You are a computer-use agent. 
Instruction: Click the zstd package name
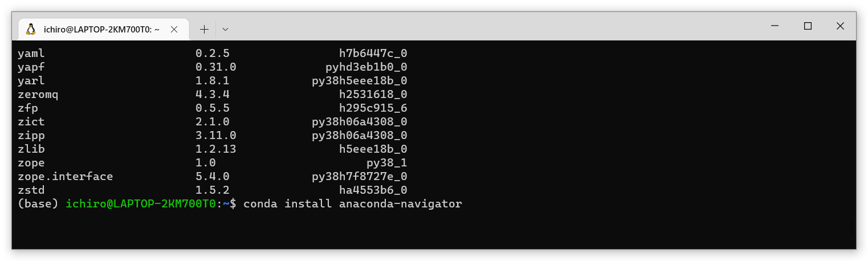[31, 190]
